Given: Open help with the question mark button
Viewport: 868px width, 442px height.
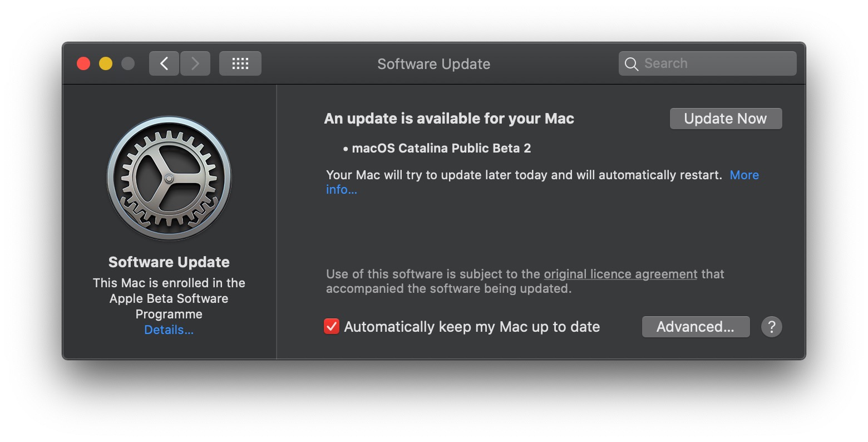Looking at the screenshot, I should pos(772,327).
